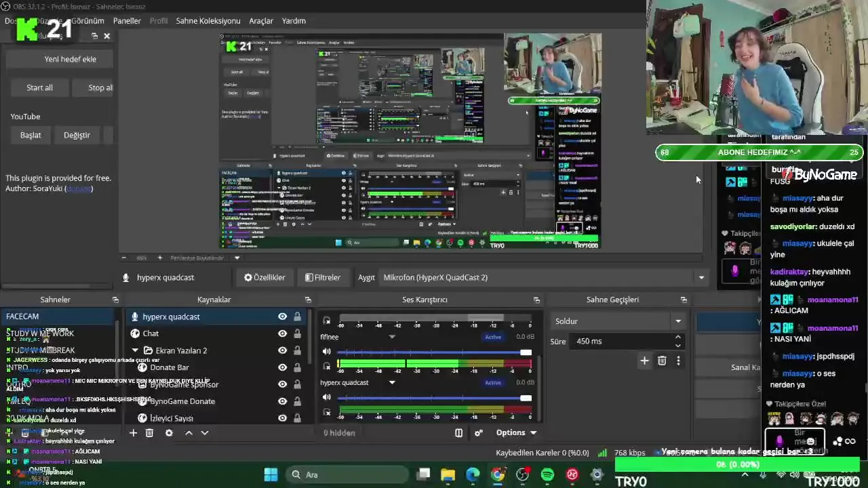The width and height of the screenshot is (868, 488).
Task: Open the Araçlar menu
Action: coord(261,21)
